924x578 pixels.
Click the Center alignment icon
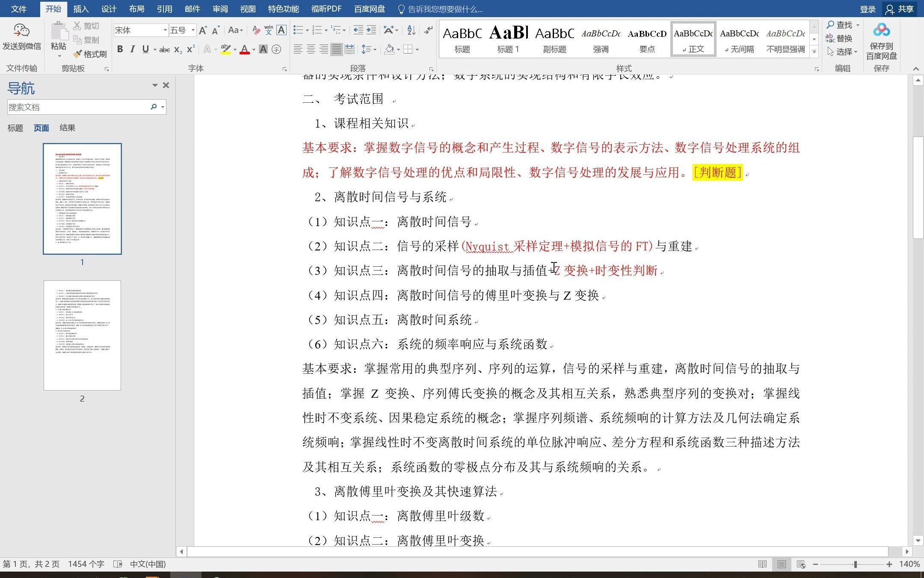pos(311,49)
